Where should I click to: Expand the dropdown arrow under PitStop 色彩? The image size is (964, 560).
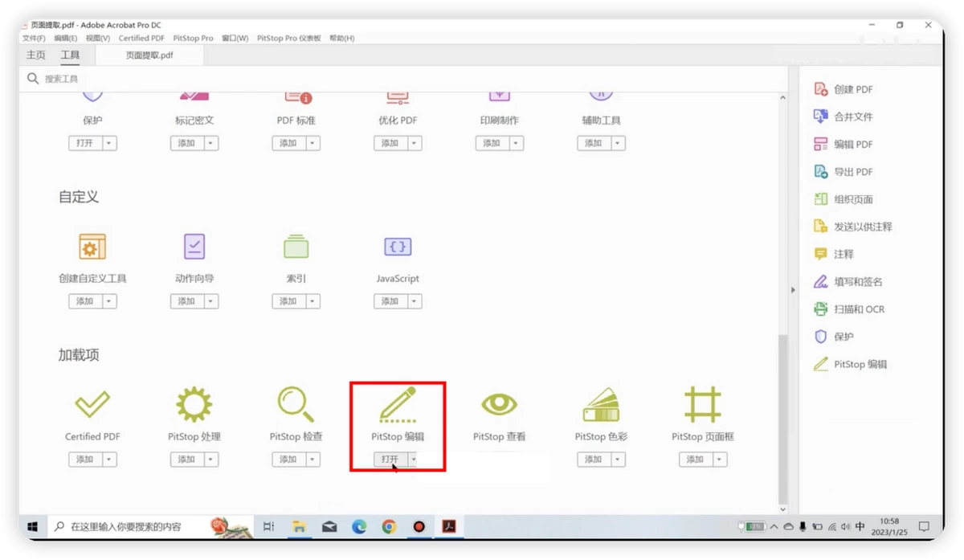point(618,460)
